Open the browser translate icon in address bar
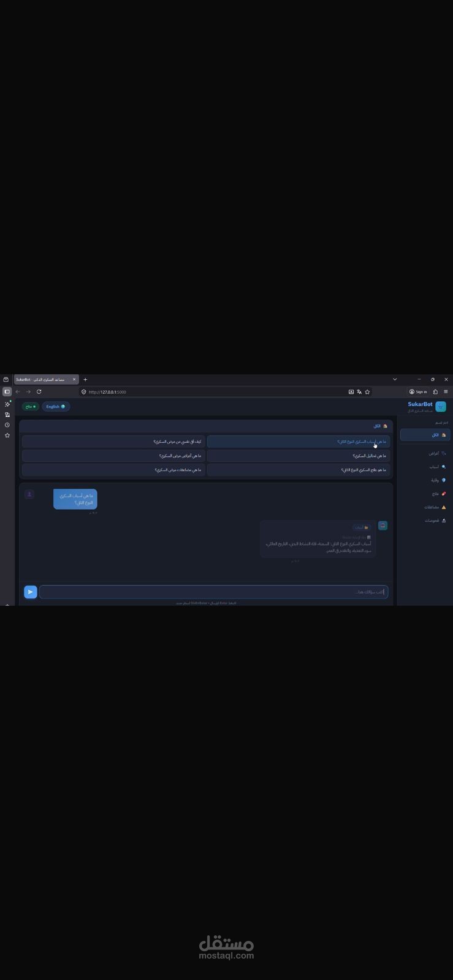453x980 pixels. (359, 392)
